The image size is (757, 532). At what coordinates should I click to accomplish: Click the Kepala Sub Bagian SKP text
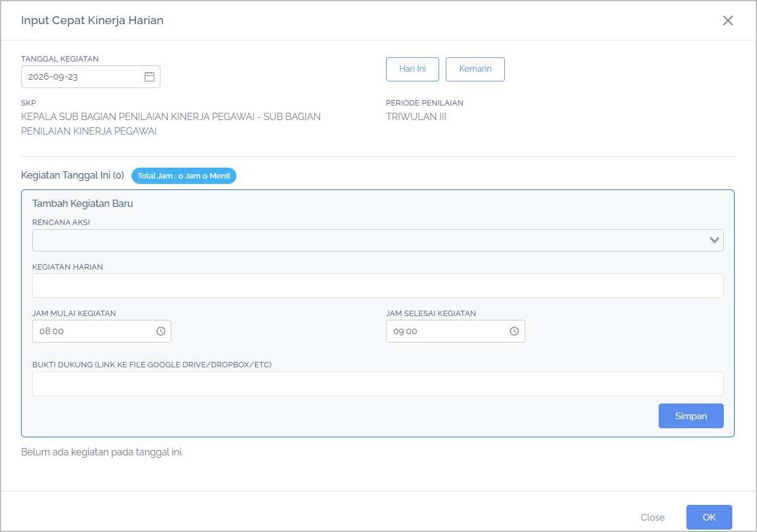click(x=171, y=124)
